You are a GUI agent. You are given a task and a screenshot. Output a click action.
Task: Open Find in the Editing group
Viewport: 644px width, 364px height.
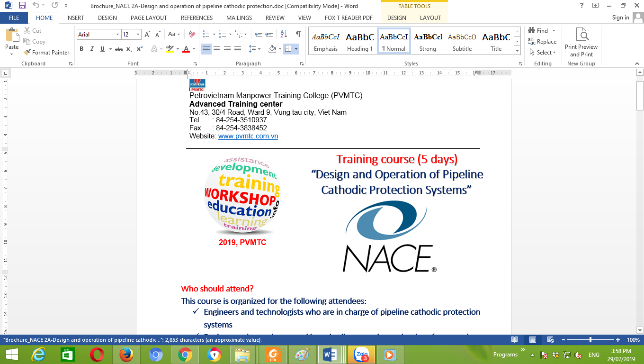[538, 31]
